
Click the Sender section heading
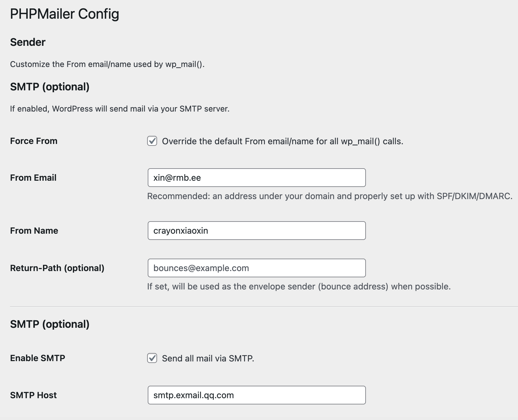(28, 42)
